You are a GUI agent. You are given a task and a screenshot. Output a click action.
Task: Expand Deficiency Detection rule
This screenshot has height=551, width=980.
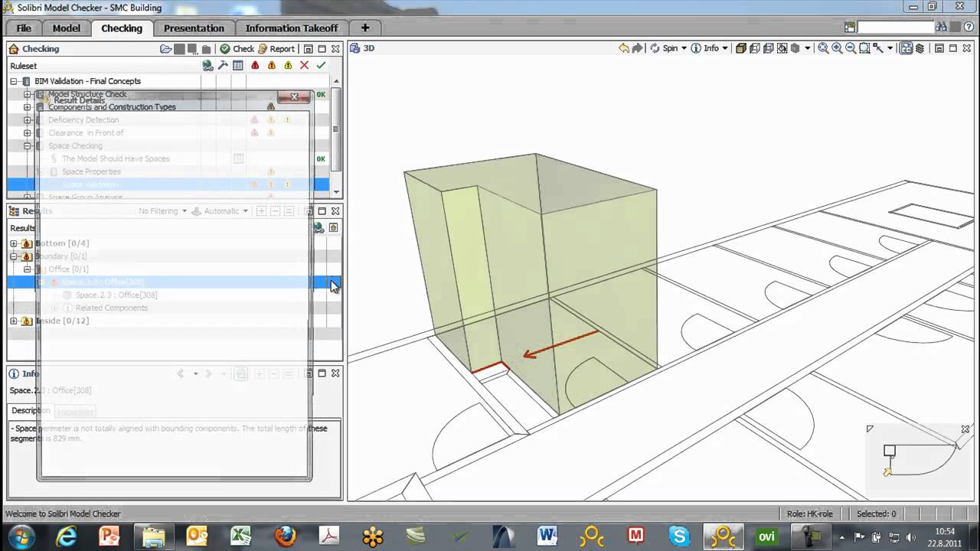click(x=28, y=120)
